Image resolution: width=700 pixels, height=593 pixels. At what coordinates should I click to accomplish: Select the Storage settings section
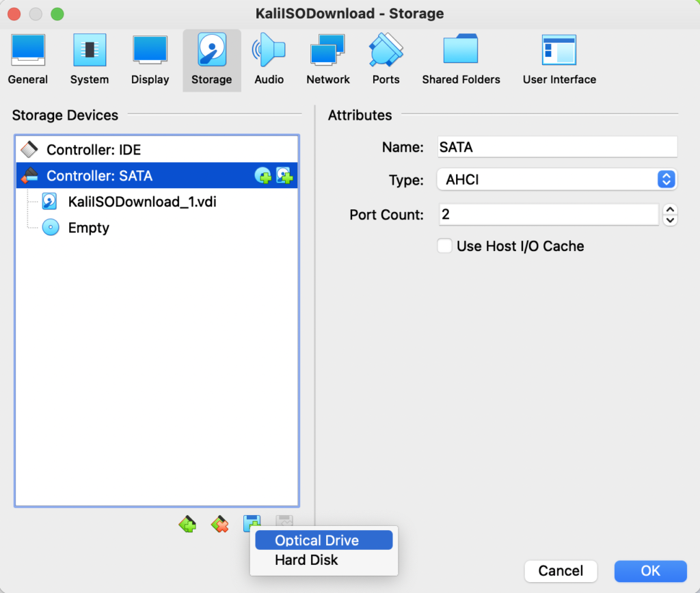[x=212, y=60]
